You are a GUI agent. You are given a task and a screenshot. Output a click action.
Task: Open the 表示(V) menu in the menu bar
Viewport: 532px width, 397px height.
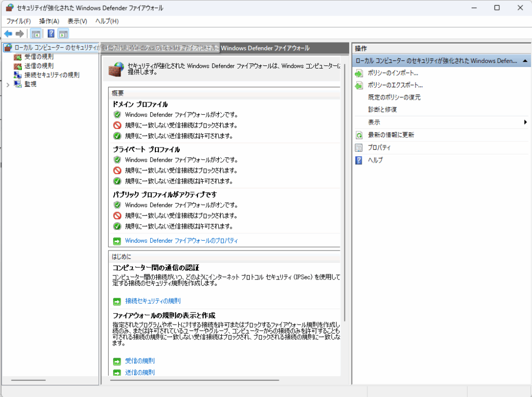tap(77, 21)
